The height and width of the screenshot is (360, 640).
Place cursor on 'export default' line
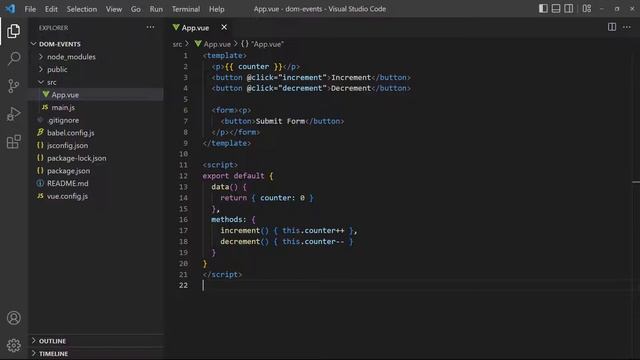[x=238, y=176]
